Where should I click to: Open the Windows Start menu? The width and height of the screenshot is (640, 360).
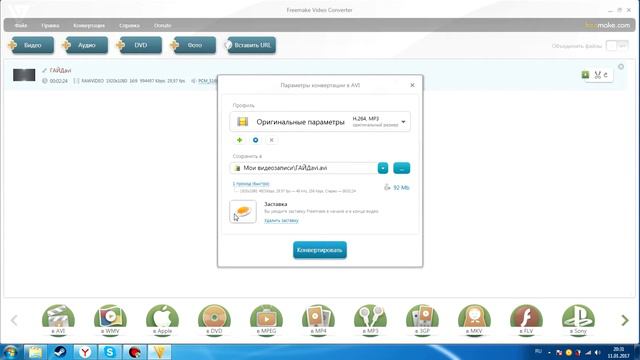[10, 352]
